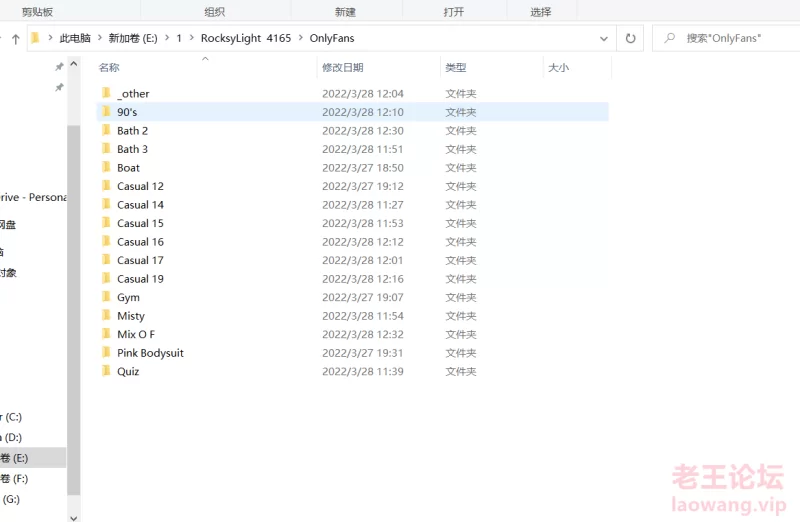Select the 90's folder icon
The width and height of the screenshot is (800, 522).
coord(106,111)
